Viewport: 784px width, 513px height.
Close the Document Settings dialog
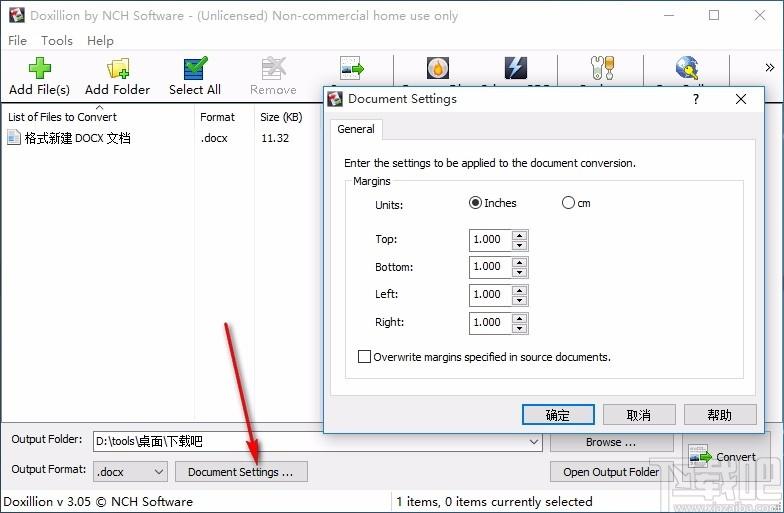[741, 99]
